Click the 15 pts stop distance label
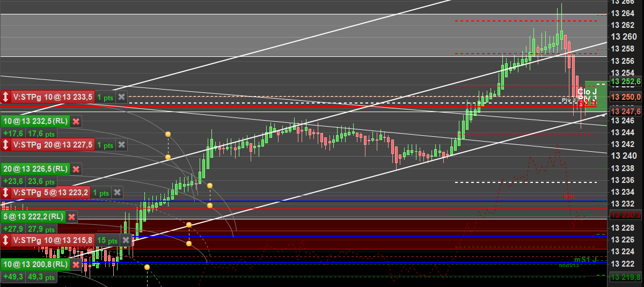The width and height of the screenshot is (644, 287). click(x=108, y=240)
